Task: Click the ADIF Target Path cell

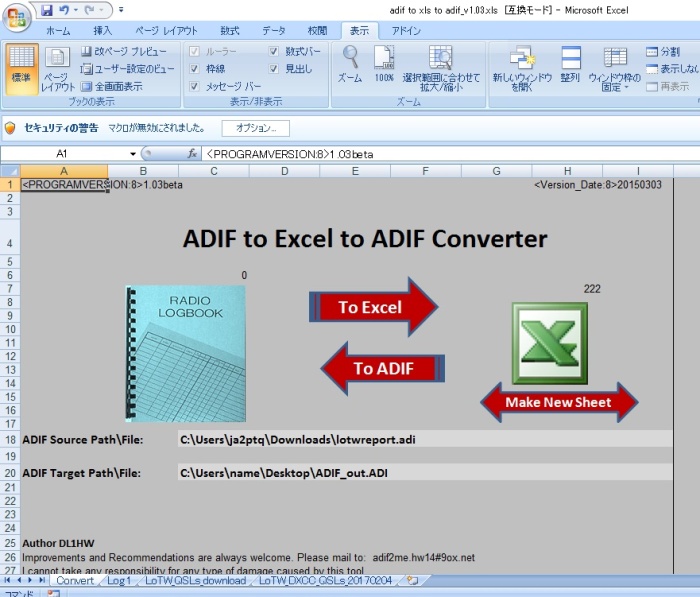Action: [x=425, y=473]
